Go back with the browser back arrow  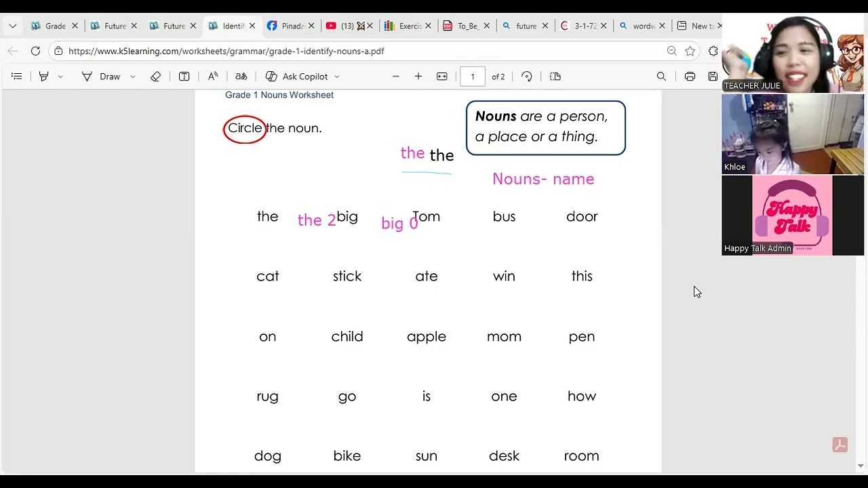(x=12, y=51)
